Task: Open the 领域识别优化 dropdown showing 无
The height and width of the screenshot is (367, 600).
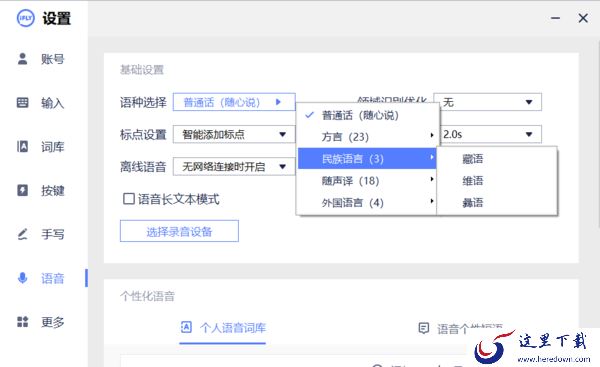Action: (x=487, y=102)
